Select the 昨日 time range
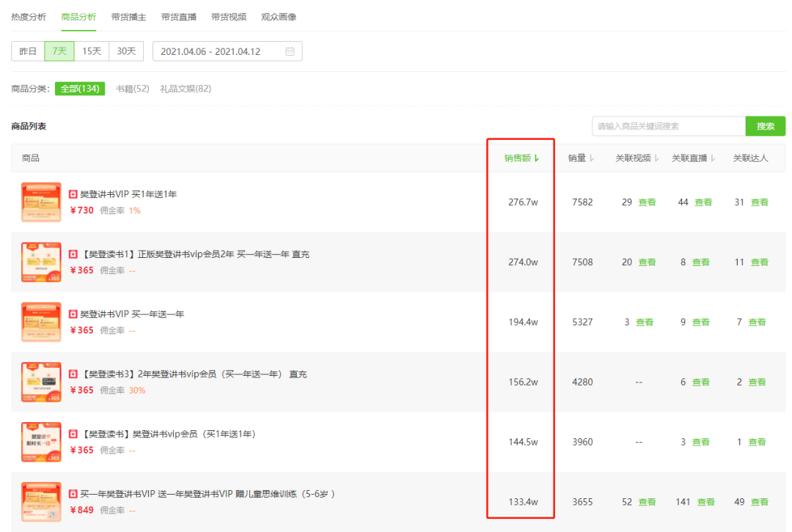The image size is (792, 532). click(x=28, y=51)
